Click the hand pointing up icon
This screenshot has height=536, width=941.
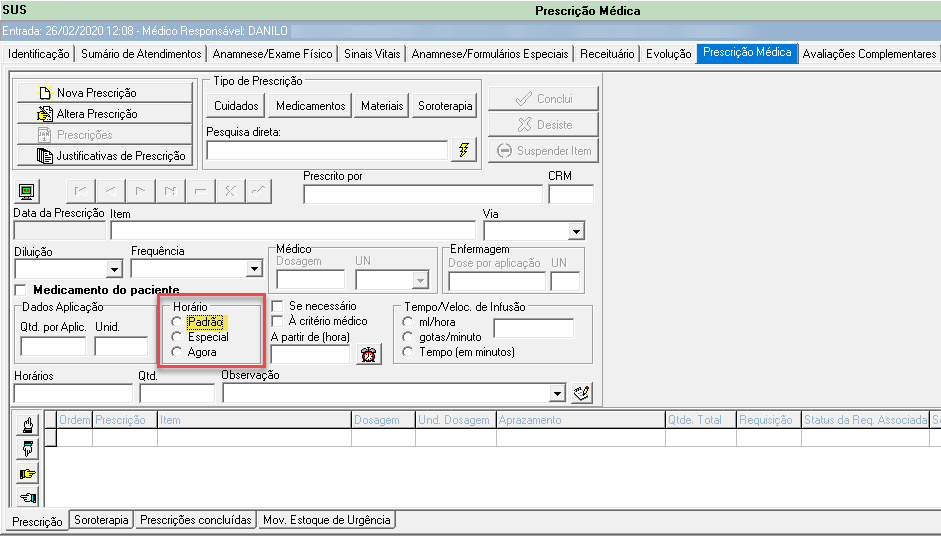28,426
